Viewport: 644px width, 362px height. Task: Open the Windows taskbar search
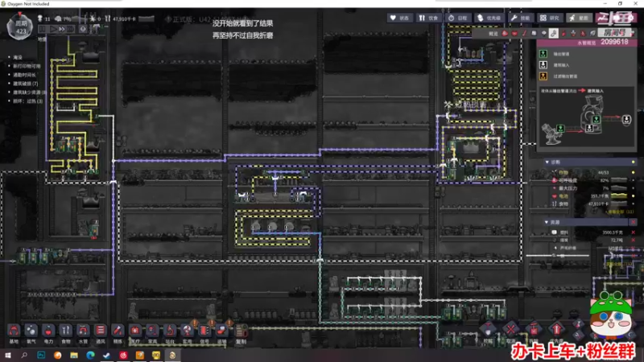[24, 355]
